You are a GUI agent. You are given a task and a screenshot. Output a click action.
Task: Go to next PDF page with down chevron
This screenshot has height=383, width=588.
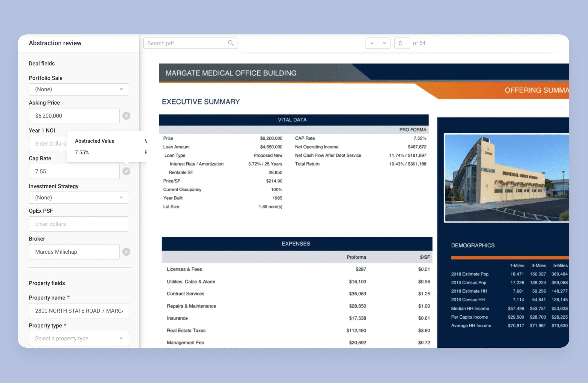point(384,43)
